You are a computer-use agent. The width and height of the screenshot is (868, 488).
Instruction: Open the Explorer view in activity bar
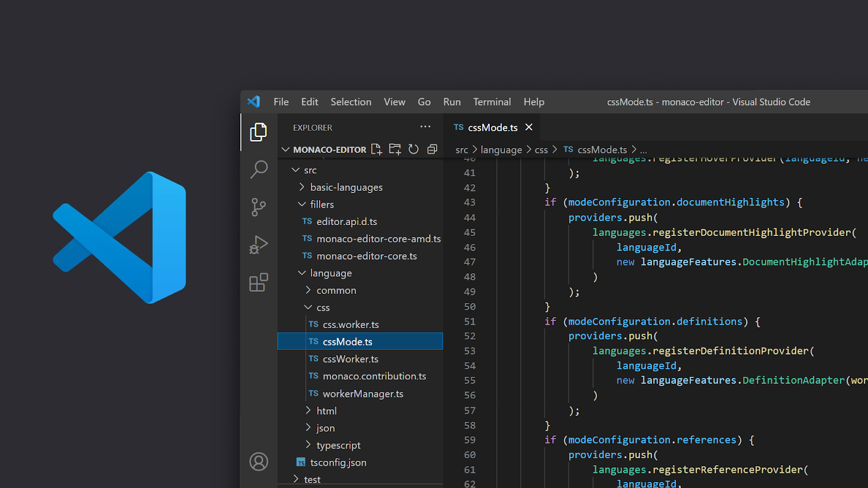pyautogui.click(x=258, y=132)
